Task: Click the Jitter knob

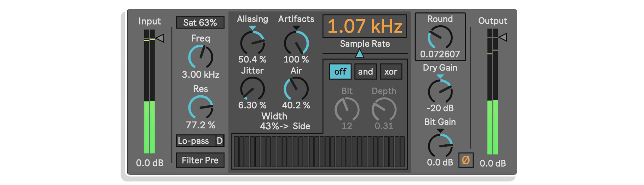Action: 253,89
